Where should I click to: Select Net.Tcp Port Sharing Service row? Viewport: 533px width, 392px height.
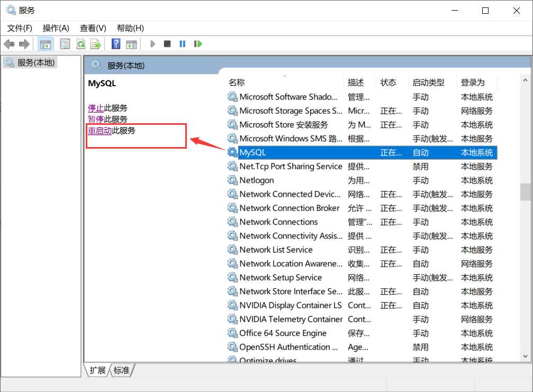362,167
